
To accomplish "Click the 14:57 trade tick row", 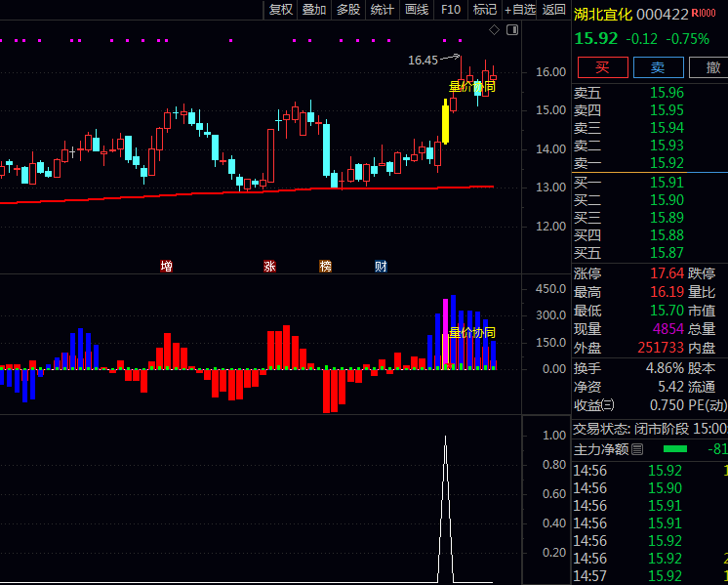I will [650, 576].
